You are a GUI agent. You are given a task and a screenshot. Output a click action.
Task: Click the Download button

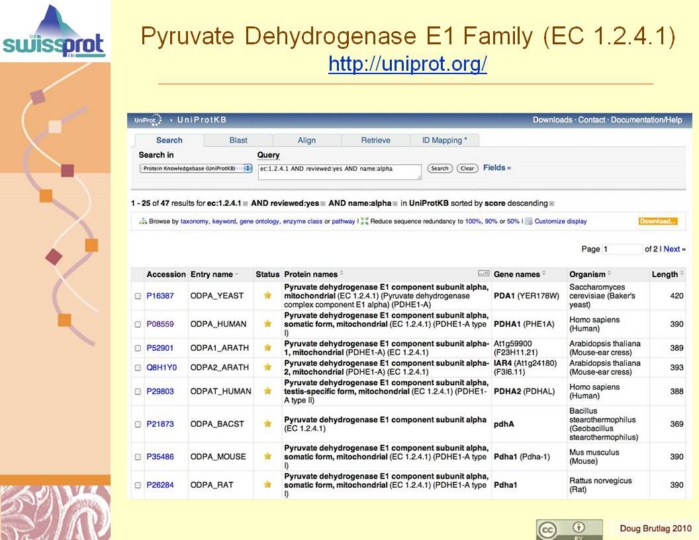tap(658, 221)
